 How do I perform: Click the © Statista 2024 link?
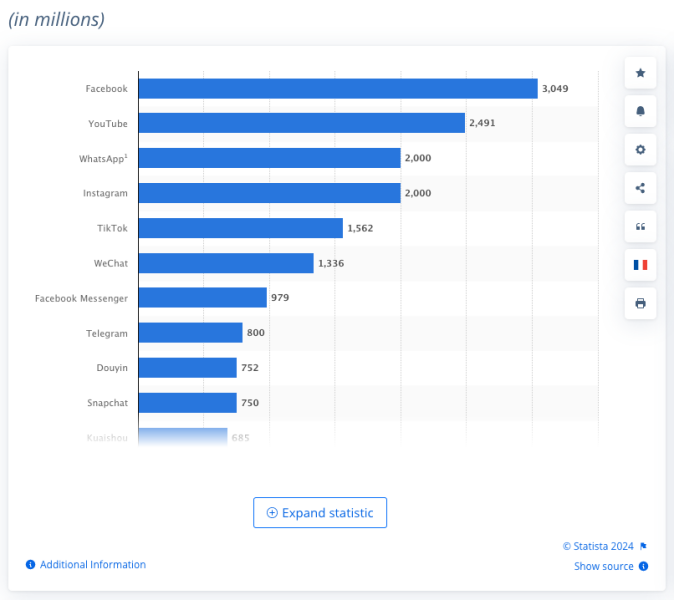[598, 546]
